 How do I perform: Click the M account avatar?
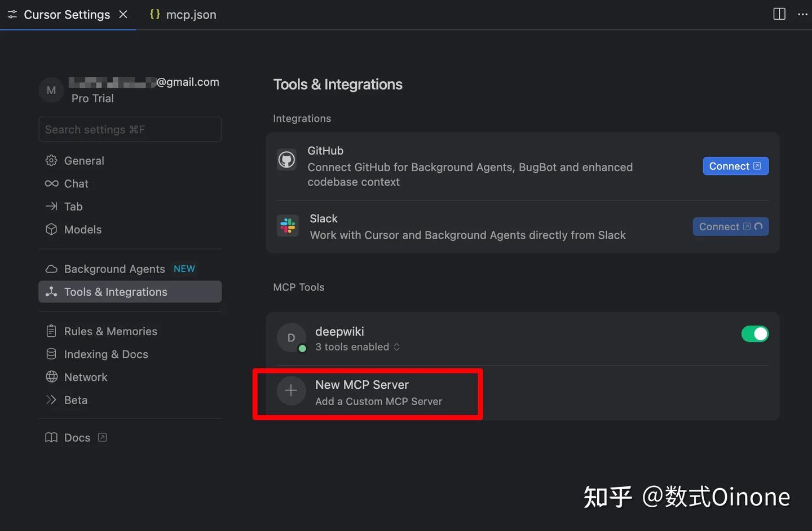pos(51,90)
